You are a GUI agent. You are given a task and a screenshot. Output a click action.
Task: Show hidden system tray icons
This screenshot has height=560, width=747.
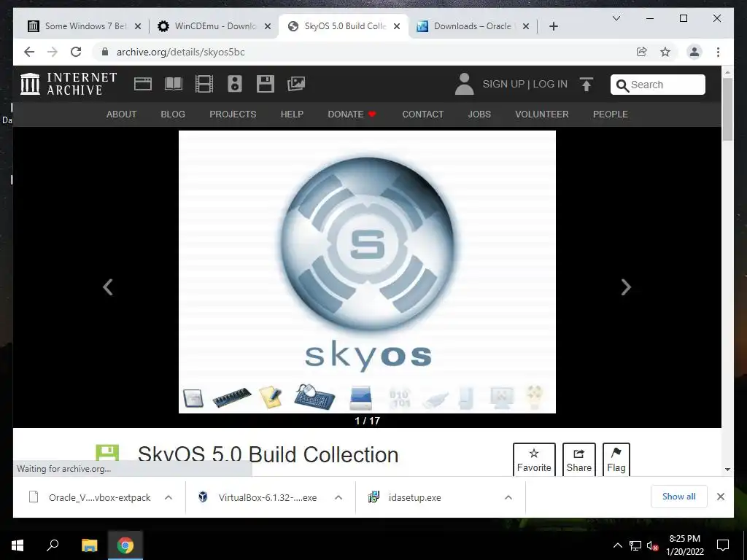tap(617, 545)
